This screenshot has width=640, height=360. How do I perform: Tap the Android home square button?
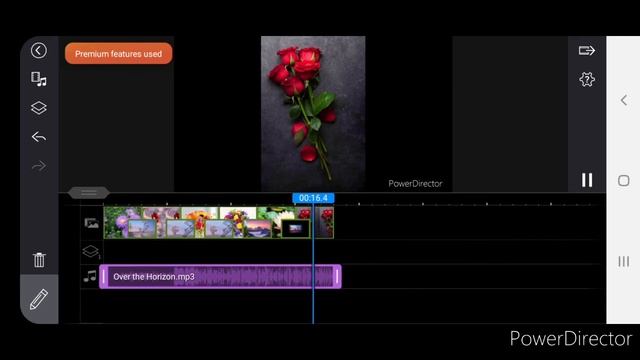pos(623,181)
